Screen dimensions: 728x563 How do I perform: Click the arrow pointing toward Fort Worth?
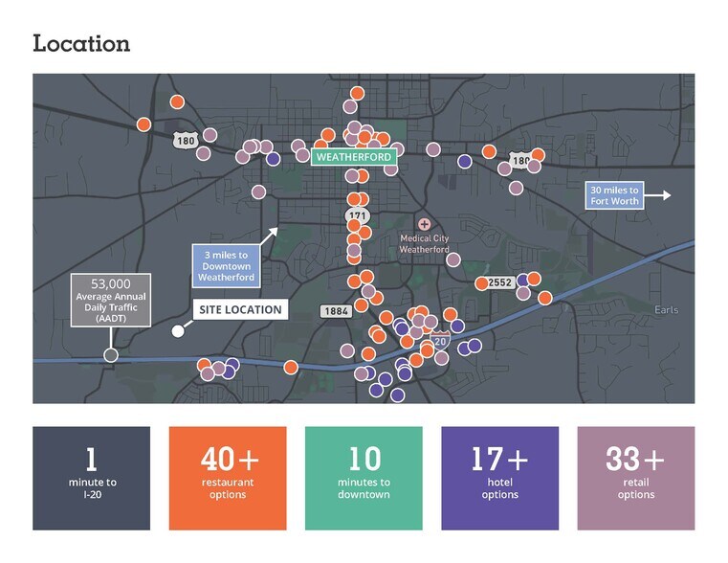coord(657,195)
